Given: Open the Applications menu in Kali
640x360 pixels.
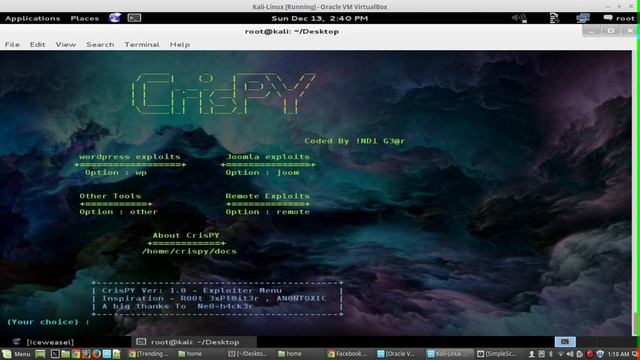Looking at the screenshot, I should pos(33,18).
